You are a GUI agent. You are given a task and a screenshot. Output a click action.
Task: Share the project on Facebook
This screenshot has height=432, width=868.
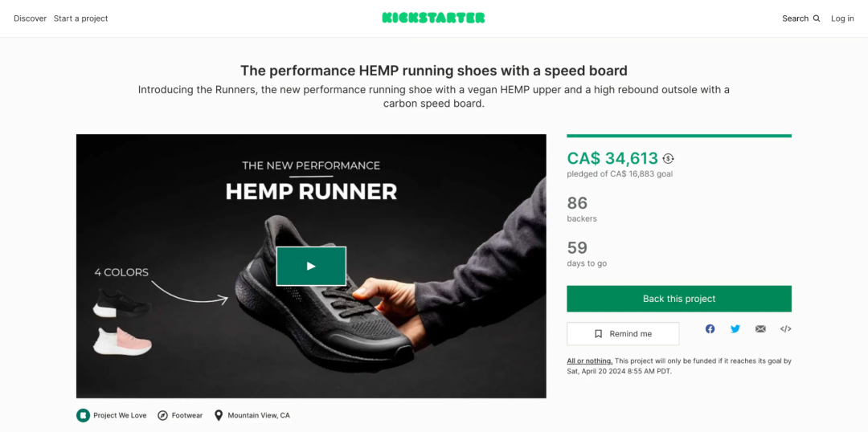[710, 328]
